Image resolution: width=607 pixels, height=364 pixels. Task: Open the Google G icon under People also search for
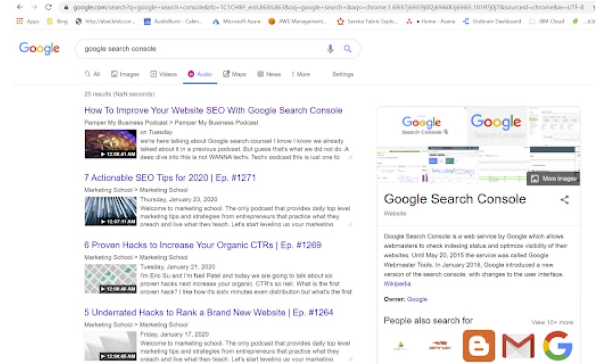coord(557,346)
